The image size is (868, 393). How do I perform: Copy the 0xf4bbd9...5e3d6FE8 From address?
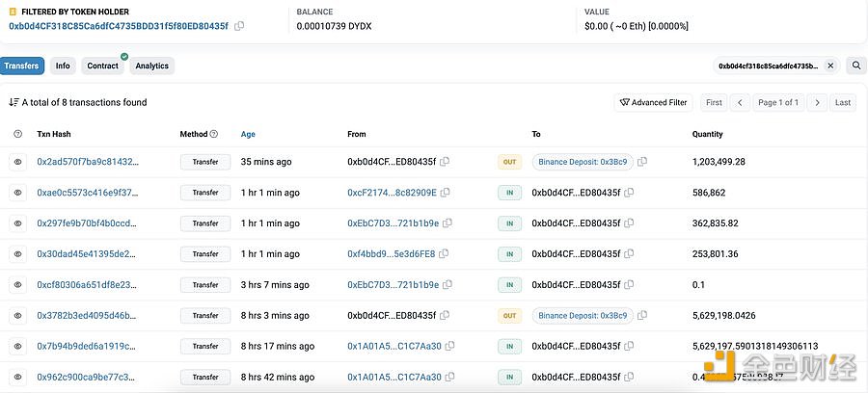pos(444,254)
